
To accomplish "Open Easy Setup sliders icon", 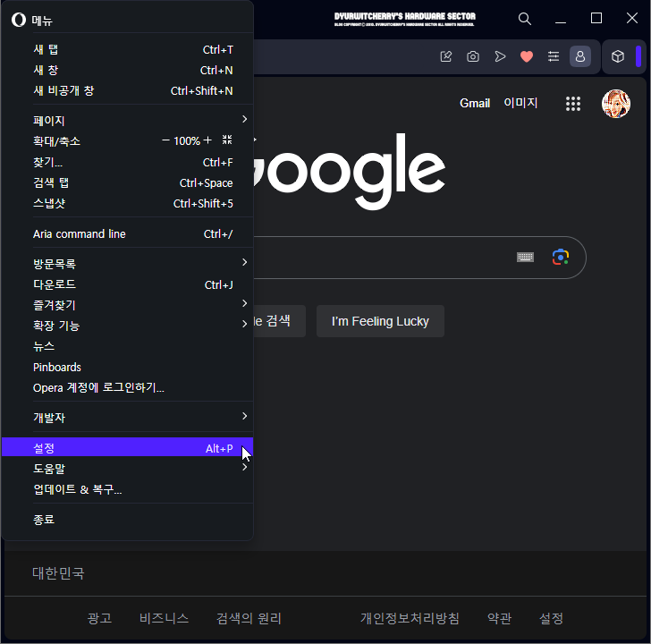I will (x=554, y=56).
